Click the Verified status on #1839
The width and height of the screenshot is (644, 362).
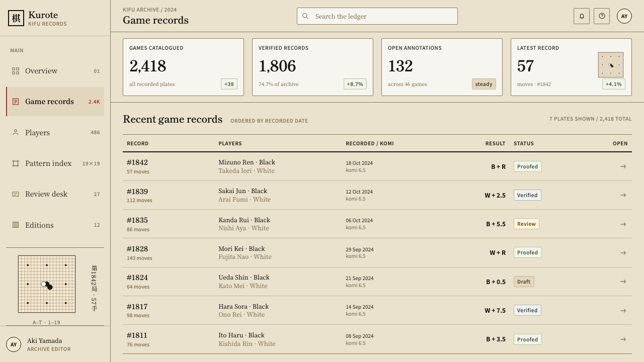click(x=527, y=195)
